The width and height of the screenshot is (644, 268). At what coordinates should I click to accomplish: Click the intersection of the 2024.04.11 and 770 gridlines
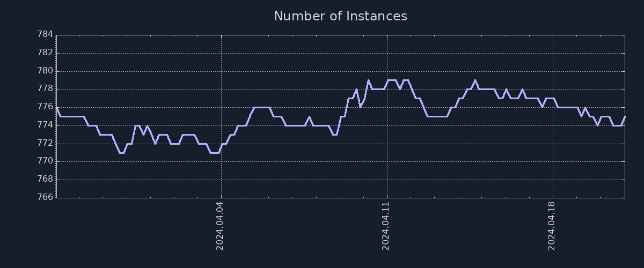click(x=387, y=161)
